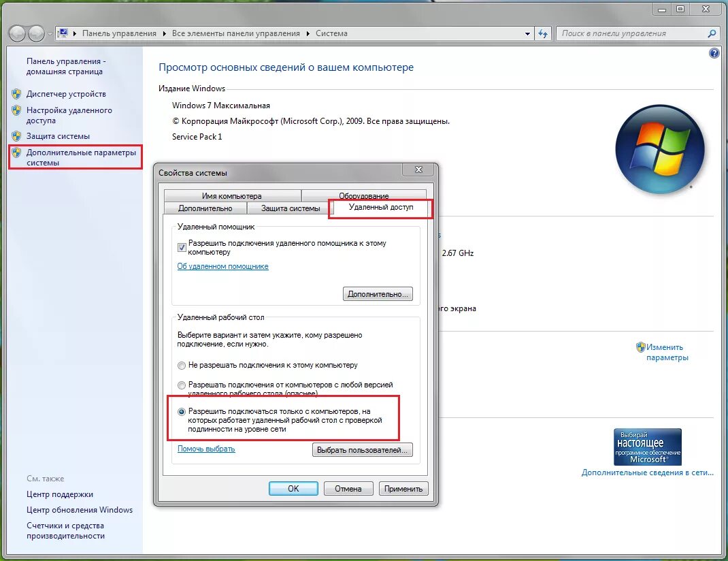Viewport: 728px width, 561px height.
Task: Open Панель управления домашняя страница link
Action: coord(66,67)
